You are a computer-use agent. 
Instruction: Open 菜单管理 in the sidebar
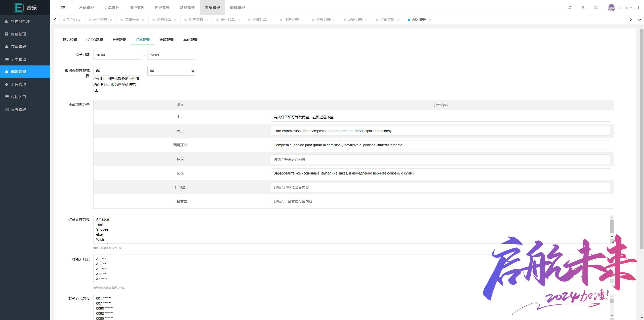tap(25, 47)
